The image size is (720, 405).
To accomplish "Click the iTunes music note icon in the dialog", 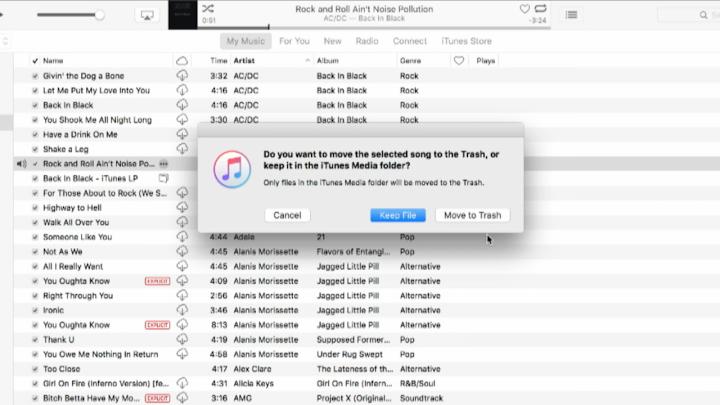I will [x=232, y=169].
